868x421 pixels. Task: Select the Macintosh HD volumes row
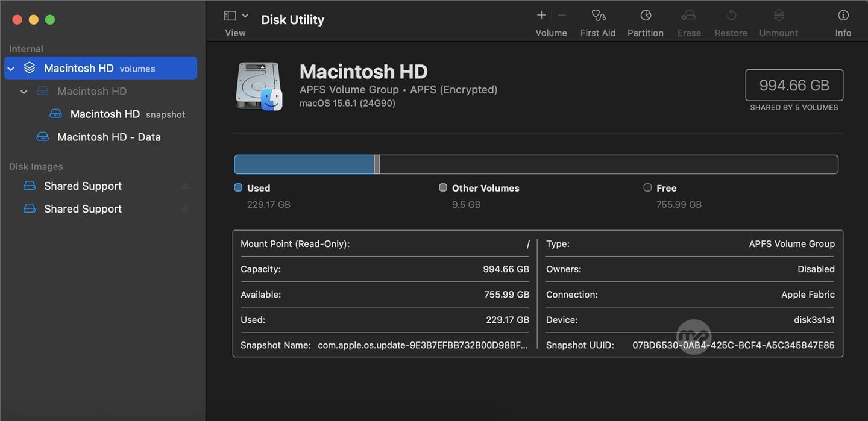[101, 68]
